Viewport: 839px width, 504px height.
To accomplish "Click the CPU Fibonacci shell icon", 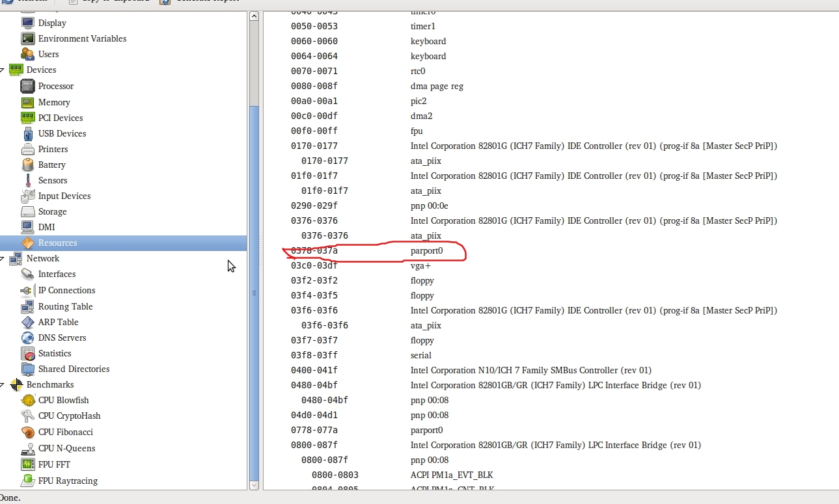I will pyautogui.click(x=27, y=432).
